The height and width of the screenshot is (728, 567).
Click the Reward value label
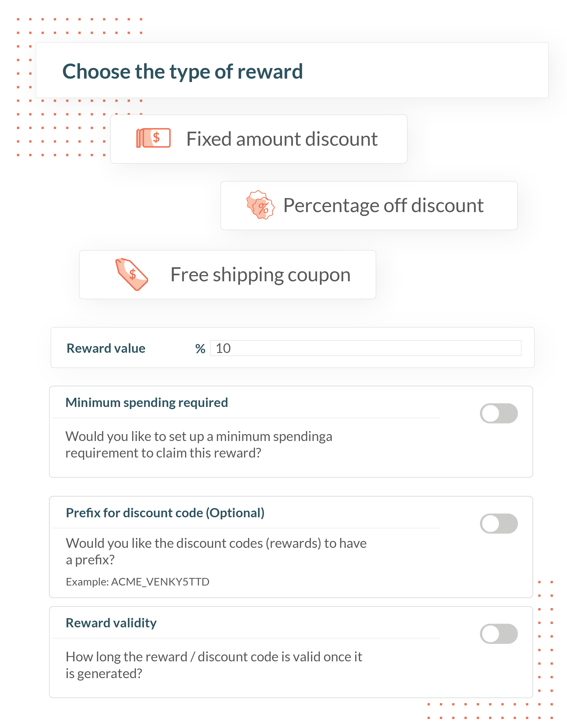106,348
